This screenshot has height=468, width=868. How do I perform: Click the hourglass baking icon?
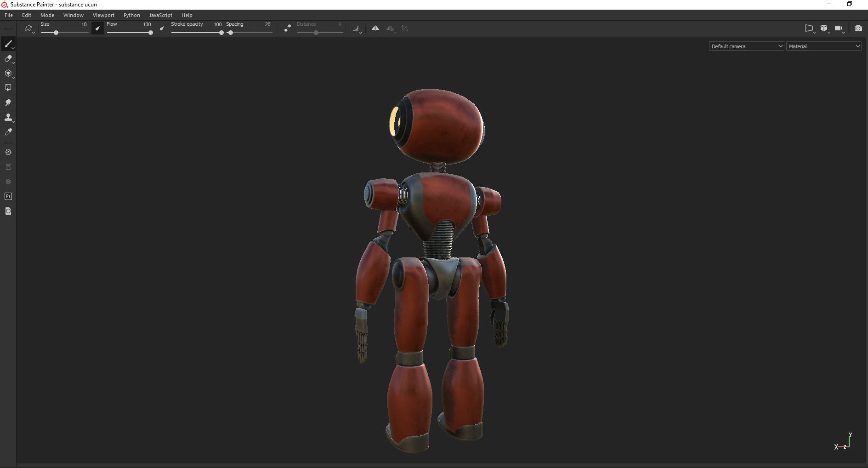pyautogui.click(x=8, y=167)
